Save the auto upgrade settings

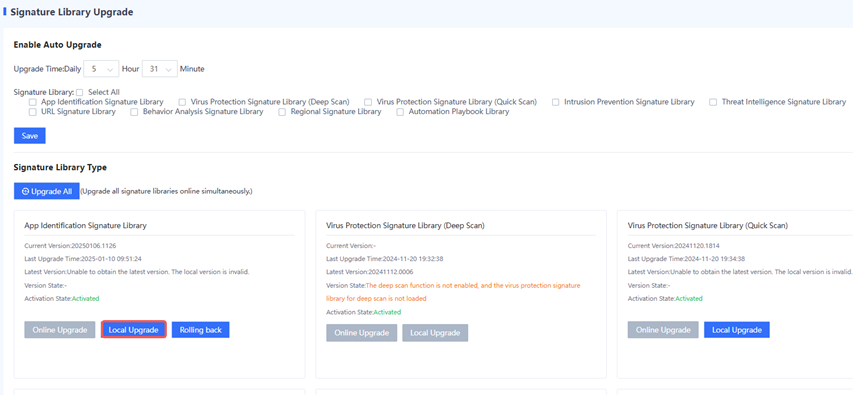coord(30,136)
